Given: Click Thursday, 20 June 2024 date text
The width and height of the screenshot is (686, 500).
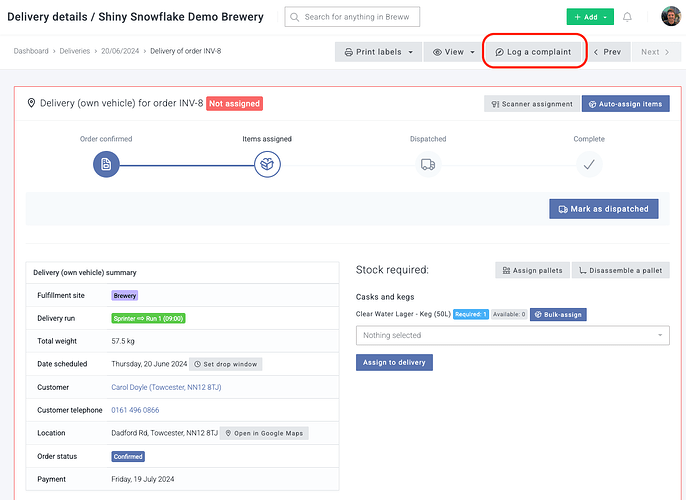Looking at the screenshot, I should point(149,364).
